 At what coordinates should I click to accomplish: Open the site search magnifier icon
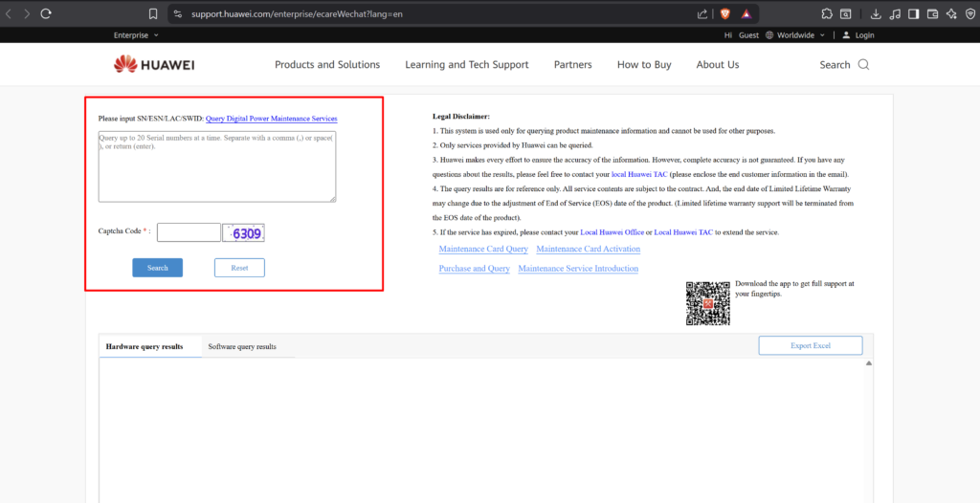[863, 65]
